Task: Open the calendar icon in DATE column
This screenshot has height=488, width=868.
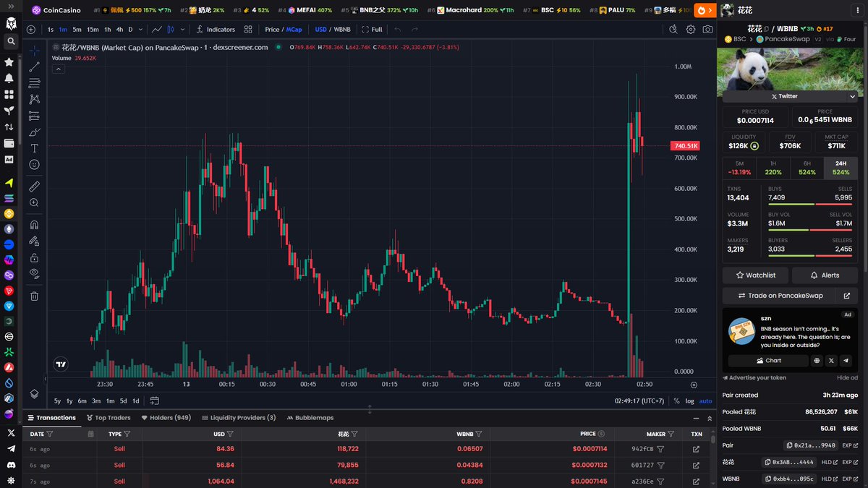Action: [x=90, y=434]
